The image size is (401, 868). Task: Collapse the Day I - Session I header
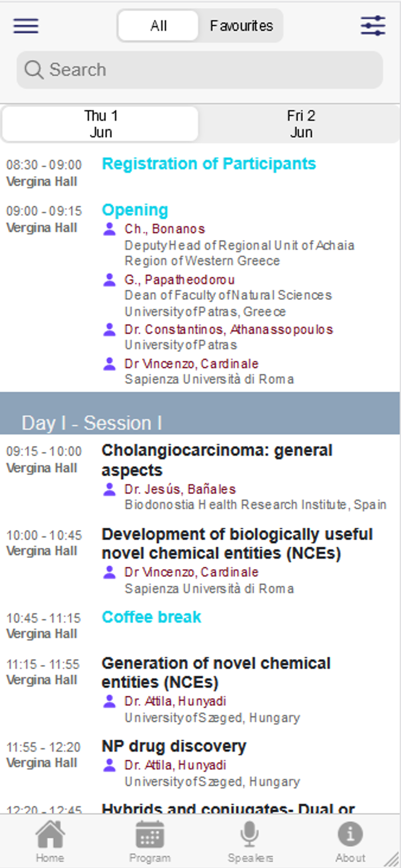200,422
